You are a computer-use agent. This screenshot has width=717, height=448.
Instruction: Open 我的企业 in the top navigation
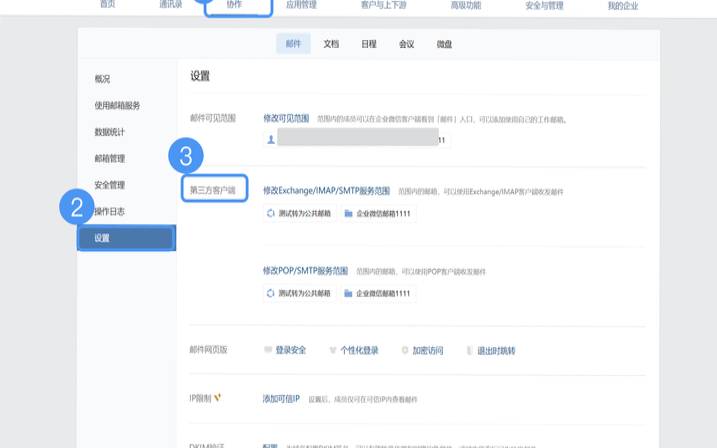click(x=623, y=6)
